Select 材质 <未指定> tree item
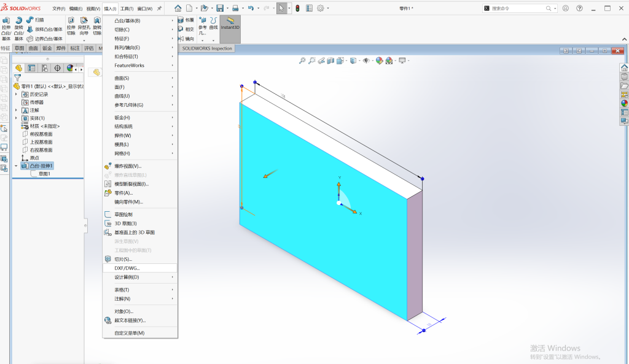The image size is (629, 364). [x=40, y=126]
